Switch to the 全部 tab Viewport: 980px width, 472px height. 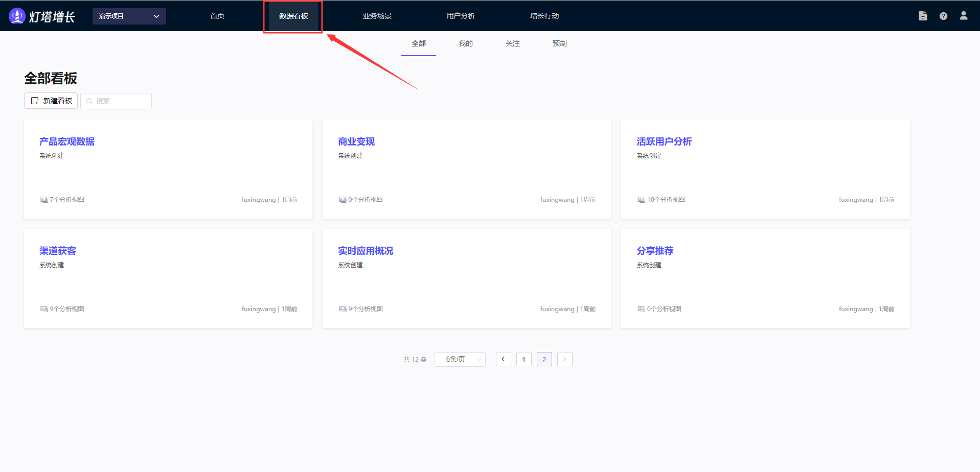point(419,44)
